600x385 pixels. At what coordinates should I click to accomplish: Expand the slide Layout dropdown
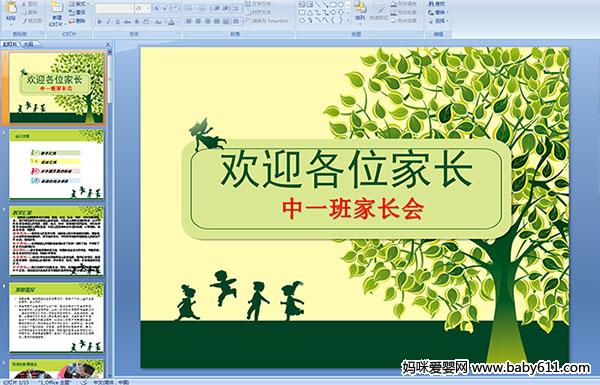78,4
